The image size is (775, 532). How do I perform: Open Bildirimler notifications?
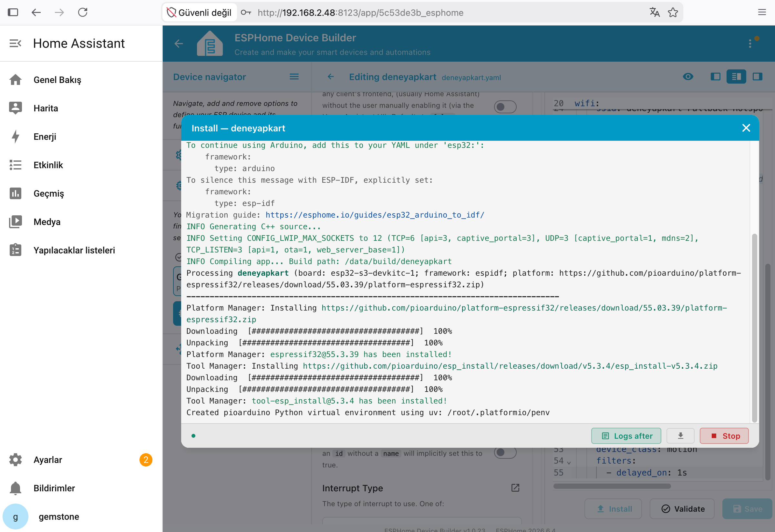[x=81, y=488]
